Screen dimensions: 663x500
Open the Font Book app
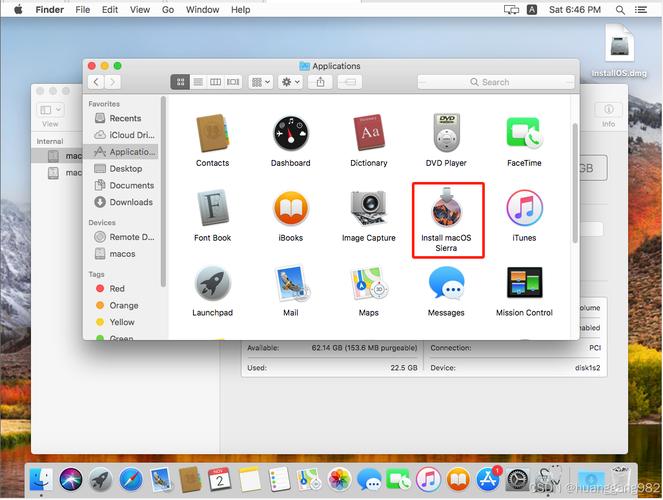point(212,208)
